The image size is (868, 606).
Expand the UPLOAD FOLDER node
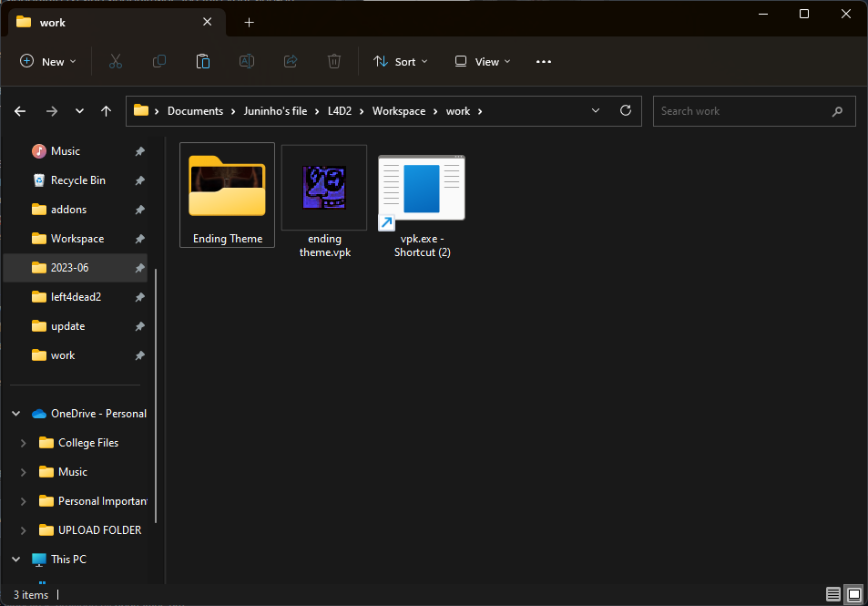24,530
